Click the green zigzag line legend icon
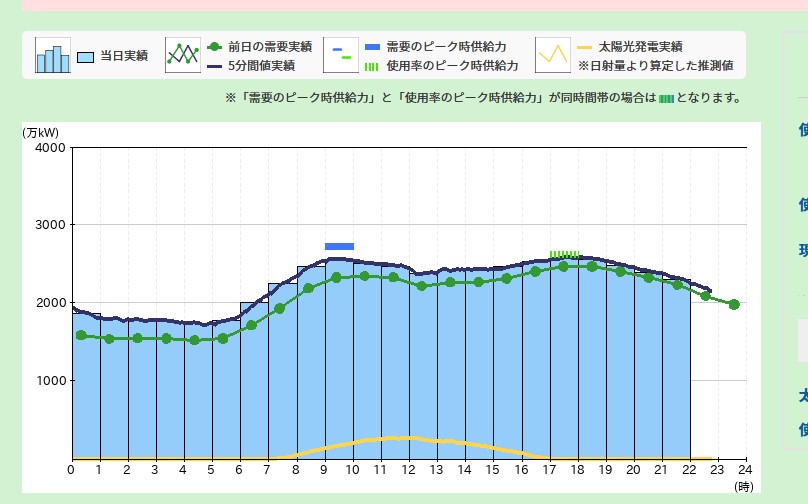Screen dimensions: 808x504 183,55
